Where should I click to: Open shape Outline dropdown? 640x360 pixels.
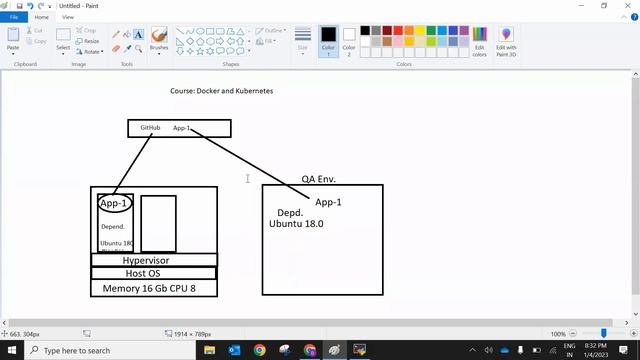271,31
